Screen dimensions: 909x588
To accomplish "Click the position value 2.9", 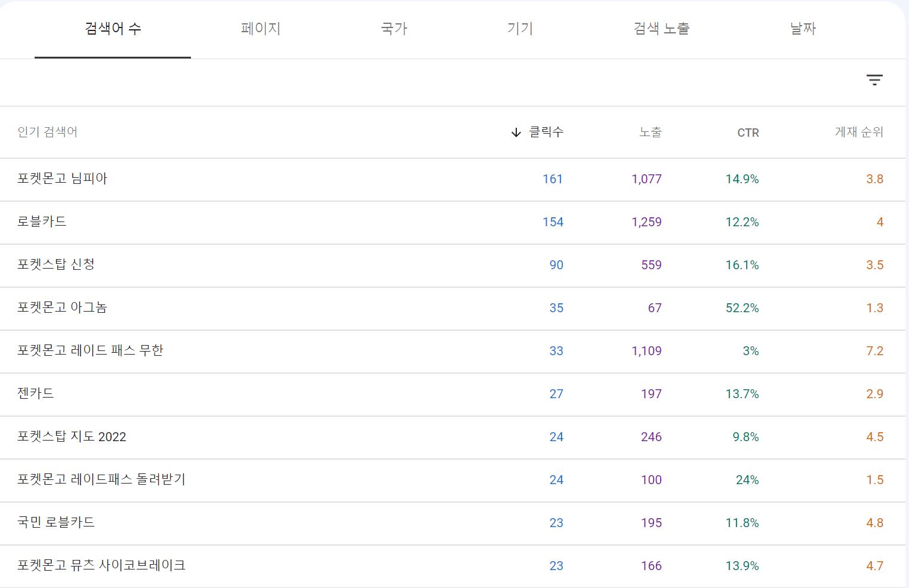I will 875,394.
